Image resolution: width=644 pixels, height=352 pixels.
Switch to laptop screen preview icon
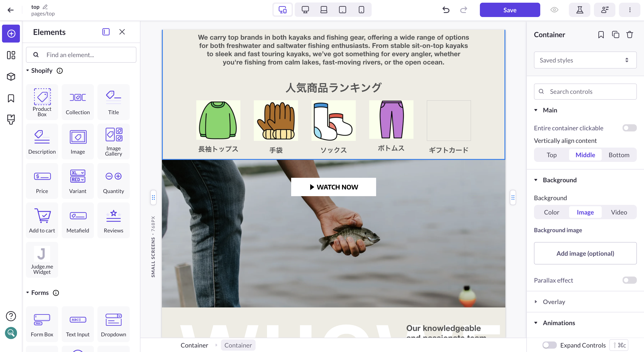point(324,10)
